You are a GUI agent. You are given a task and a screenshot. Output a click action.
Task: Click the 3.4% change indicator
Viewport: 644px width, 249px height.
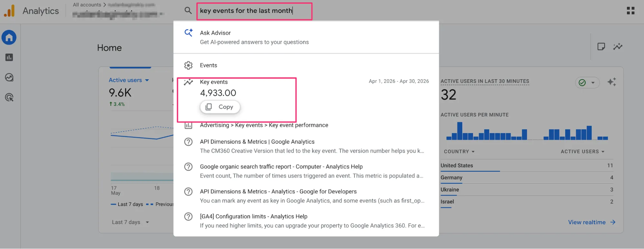(x=117, y=104)
